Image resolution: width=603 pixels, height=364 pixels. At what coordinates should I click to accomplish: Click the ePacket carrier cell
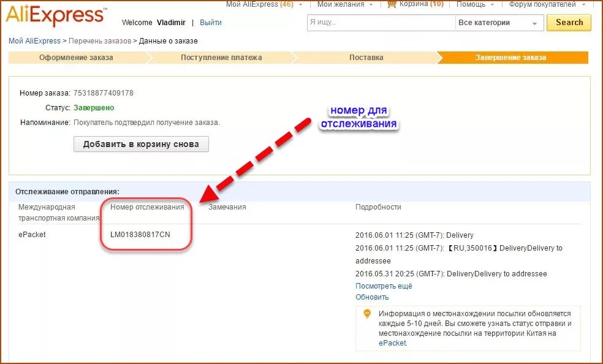32,235
